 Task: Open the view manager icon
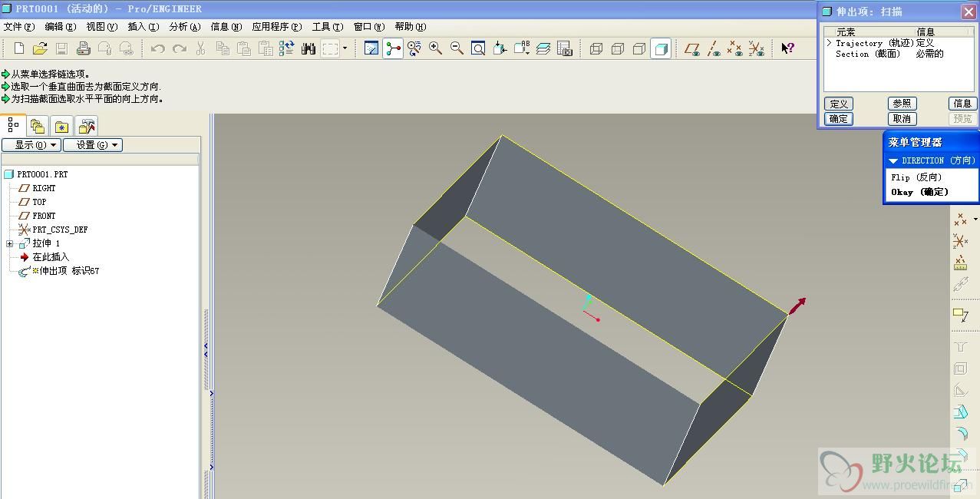565,48
